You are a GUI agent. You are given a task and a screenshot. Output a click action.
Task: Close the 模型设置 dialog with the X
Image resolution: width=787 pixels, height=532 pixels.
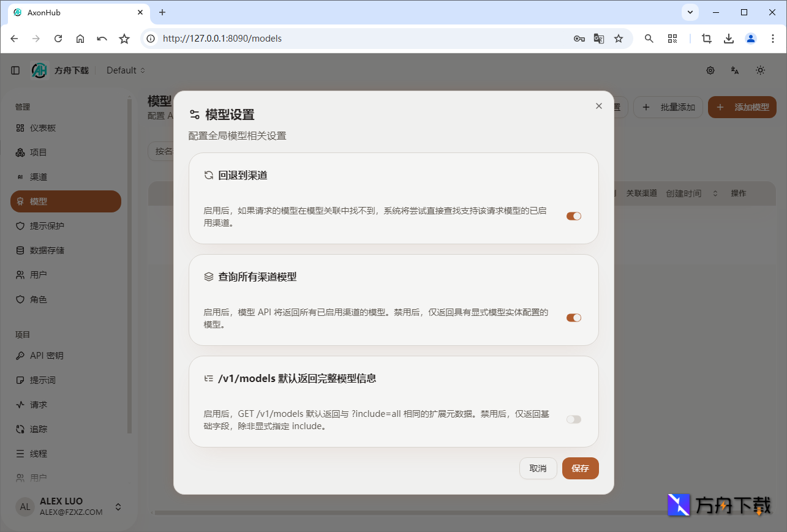598,105
